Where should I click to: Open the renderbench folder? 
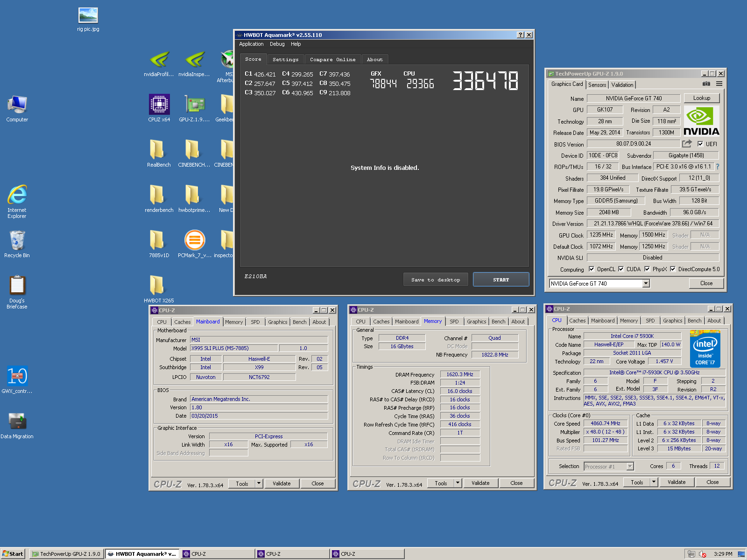(x=159, y=199)
